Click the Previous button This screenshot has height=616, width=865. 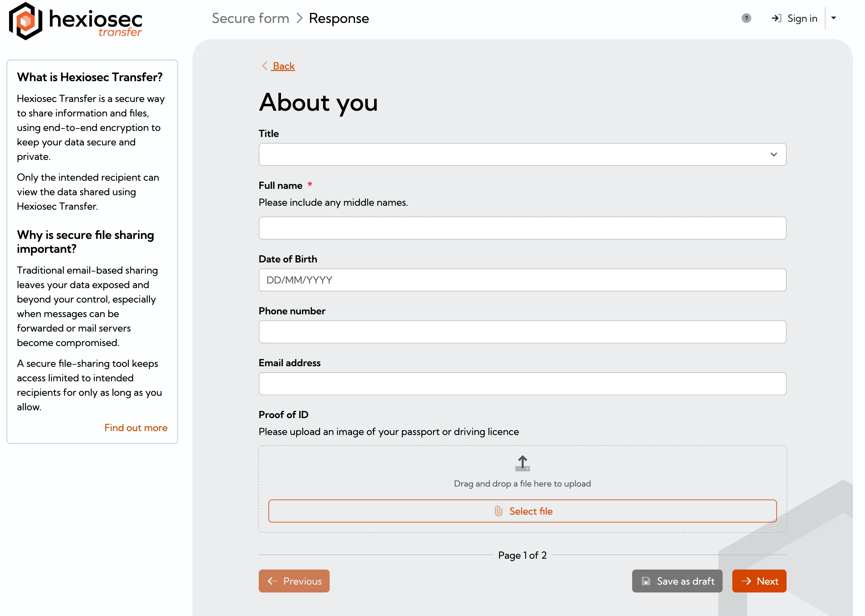(294, 581)
